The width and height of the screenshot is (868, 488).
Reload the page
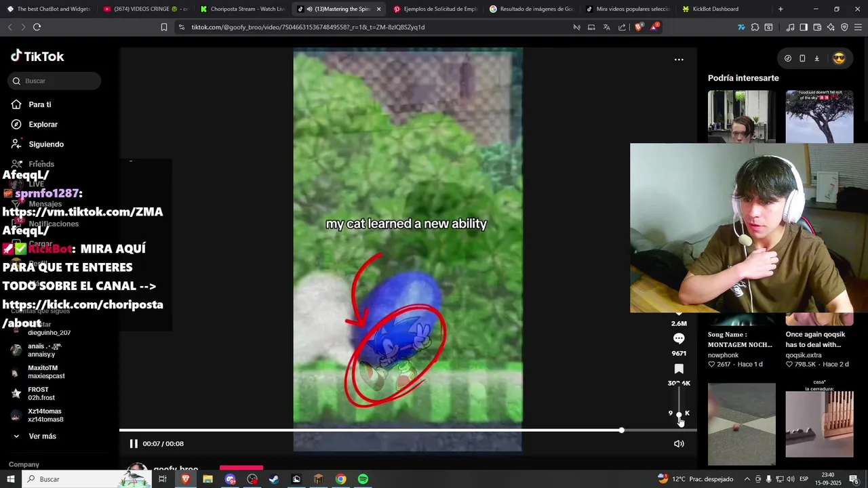pyautogui.click(x=37, y=27)
